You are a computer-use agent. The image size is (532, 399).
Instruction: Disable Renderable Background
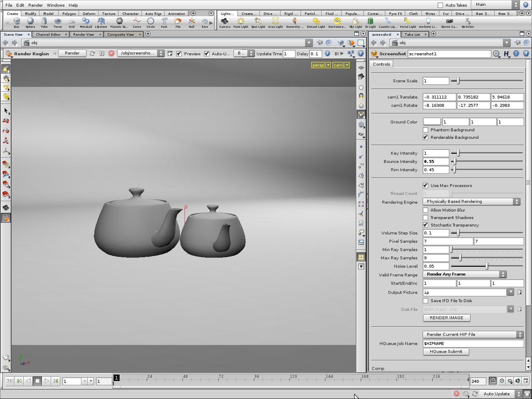point(425,137)
